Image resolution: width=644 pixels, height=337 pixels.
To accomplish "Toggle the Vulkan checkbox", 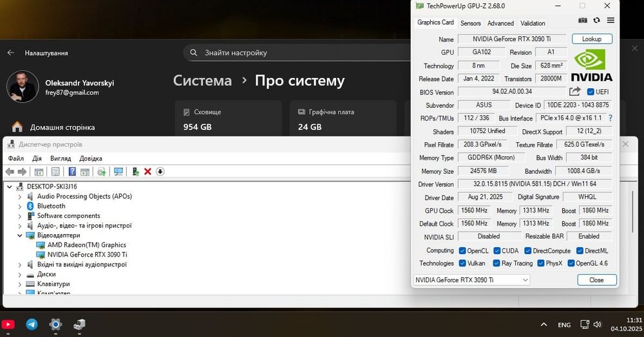I will tap(462, 263).
